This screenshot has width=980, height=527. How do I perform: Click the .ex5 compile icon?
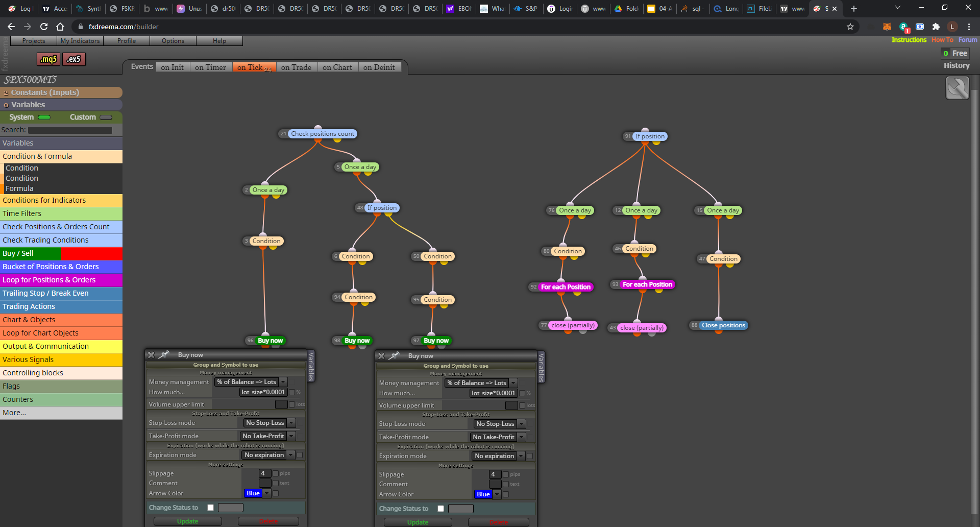[74, 59]
